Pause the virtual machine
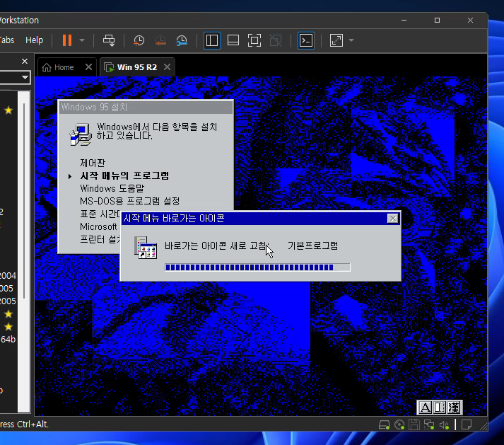Image resolution: width=504 pixels, height=445 pixels. [67, 40]
